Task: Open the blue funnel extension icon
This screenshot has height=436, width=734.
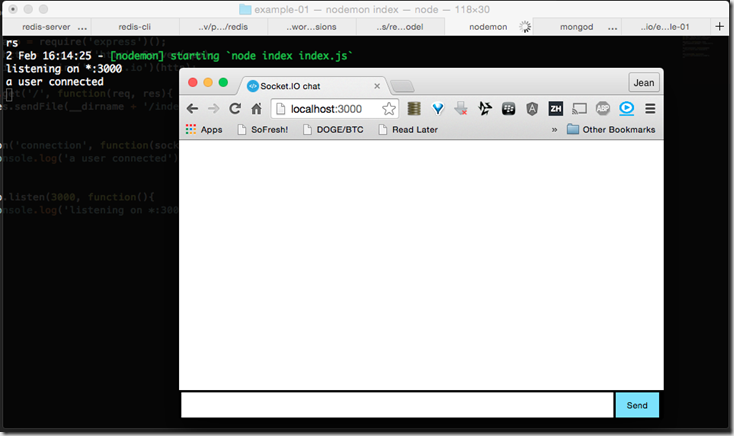Action: click(x=438, y=109)
